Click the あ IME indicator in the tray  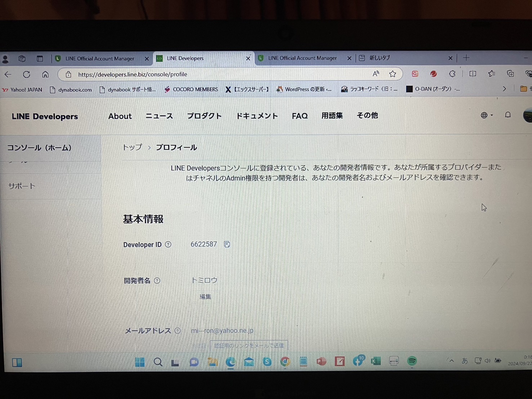(x=465, y=361)
